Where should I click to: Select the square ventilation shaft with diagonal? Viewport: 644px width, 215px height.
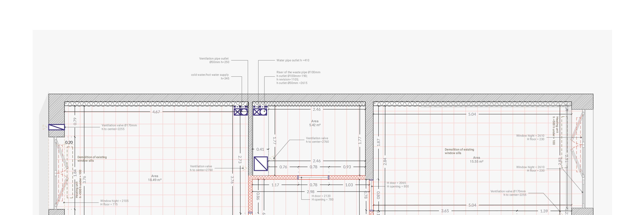point(261,164)
